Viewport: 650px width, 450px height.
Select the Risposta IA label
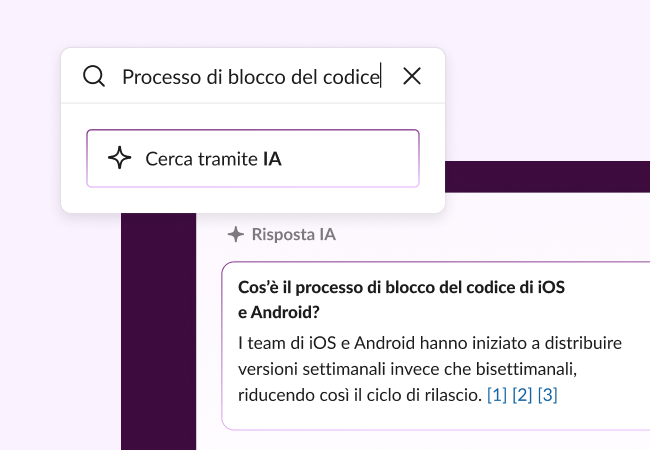click(293, 235)
